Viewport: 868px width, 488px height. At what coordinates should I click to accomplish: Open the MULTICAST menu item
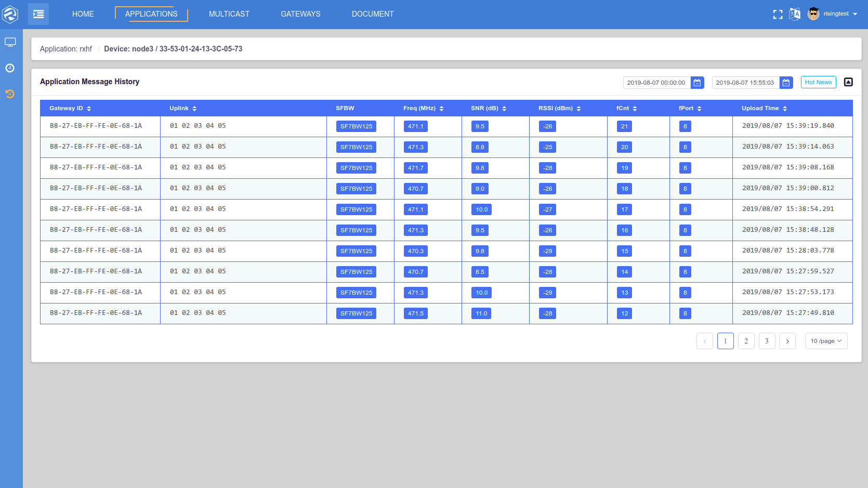pyautogui.click(x=229, y=14)
